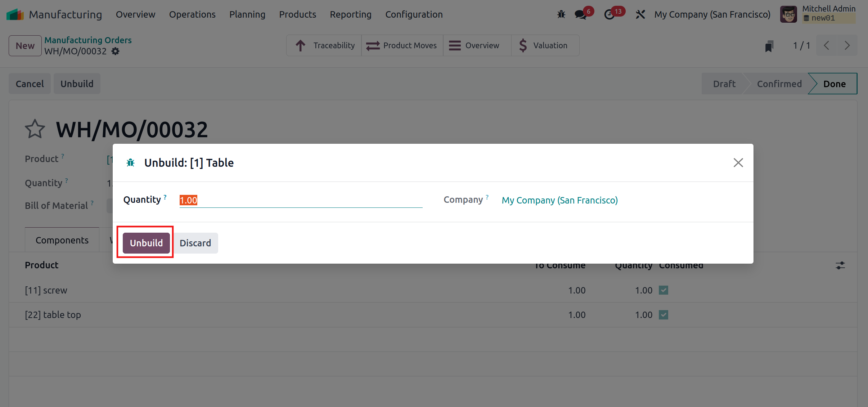Image resolution: width=868 pixels, height=407 pixels.
Task: Close the Unbuild dialog with X
Action: [738, 163]
